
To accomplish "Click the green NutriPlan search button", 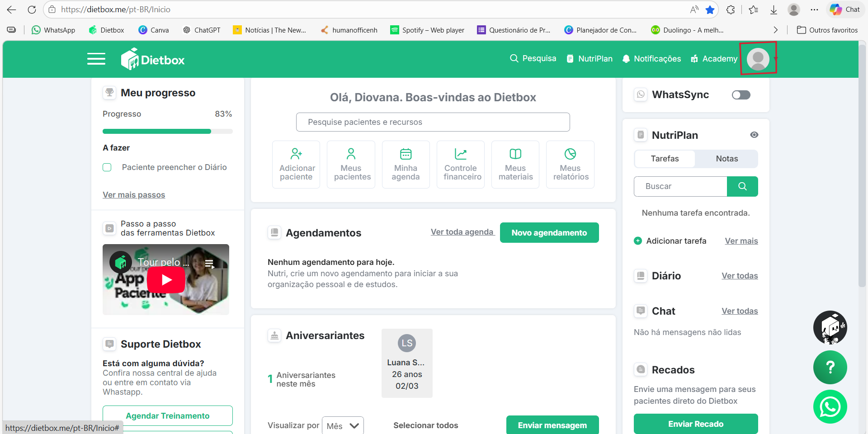I will (742, 186).
